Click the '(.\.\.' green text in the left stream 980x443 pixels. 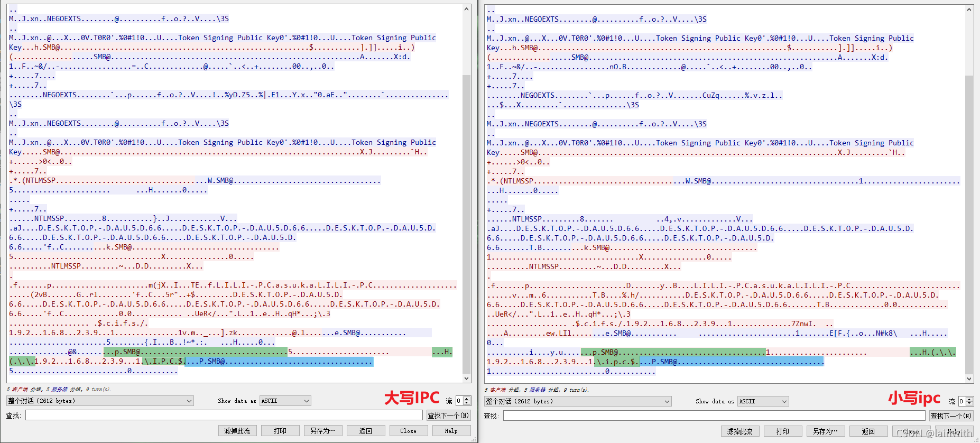pyautogui.click(x=22, y=361)
